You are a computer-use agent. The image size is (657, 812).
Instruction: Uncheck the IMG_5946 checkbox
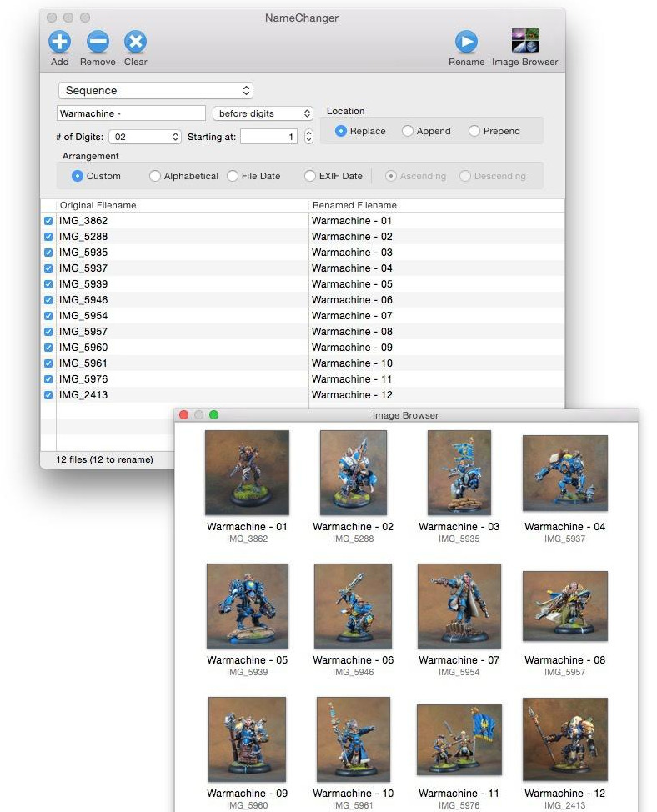48,300
